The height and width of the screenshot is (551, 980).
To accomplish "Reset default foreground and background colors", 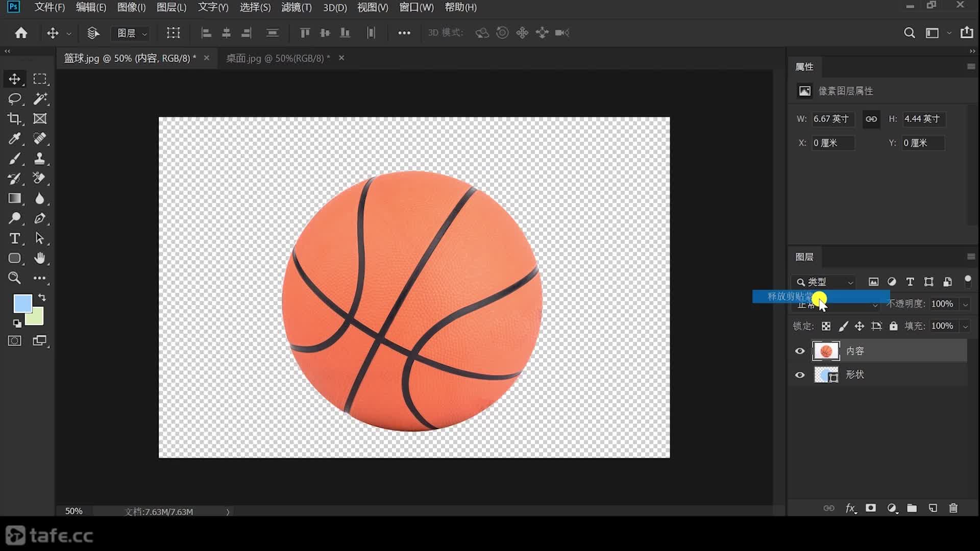I will (17, 323).
